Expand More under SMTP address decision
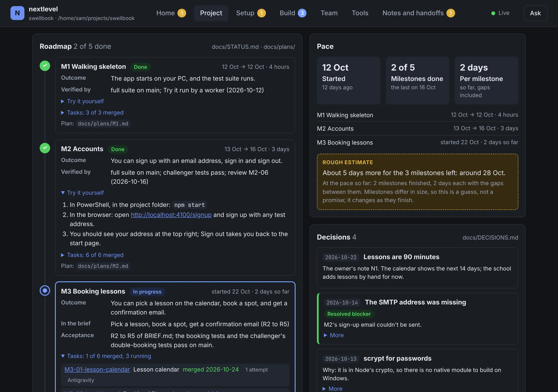This screenshot has height=392, width=558. (x=334, y=335)
